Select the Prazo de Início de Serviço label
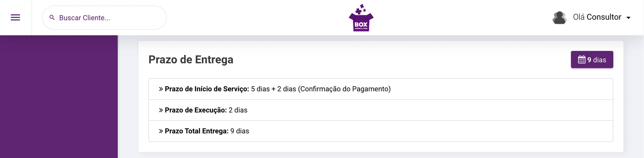This screenshot has height=158, width=644. click(x=207, y=89)
